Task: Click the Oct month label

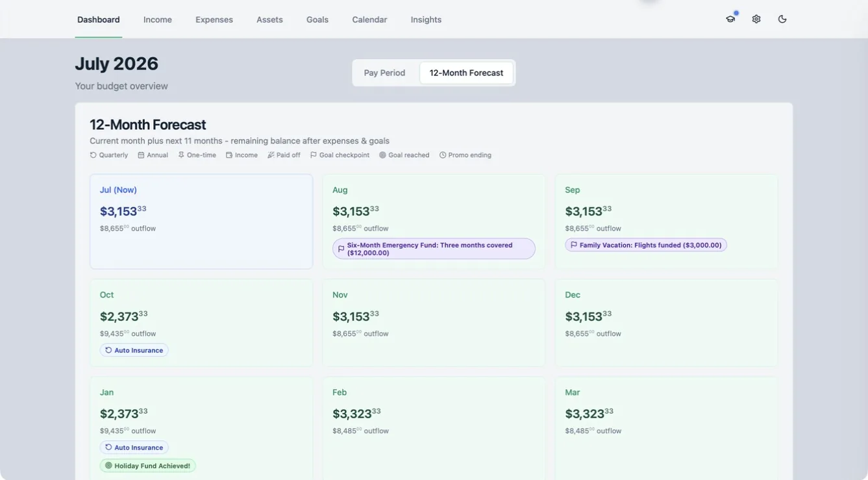Action: [x=106, y=295]
